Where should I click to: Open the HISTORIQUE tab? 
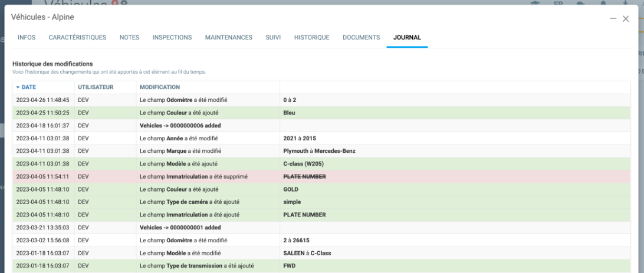[x=311, y=38]
